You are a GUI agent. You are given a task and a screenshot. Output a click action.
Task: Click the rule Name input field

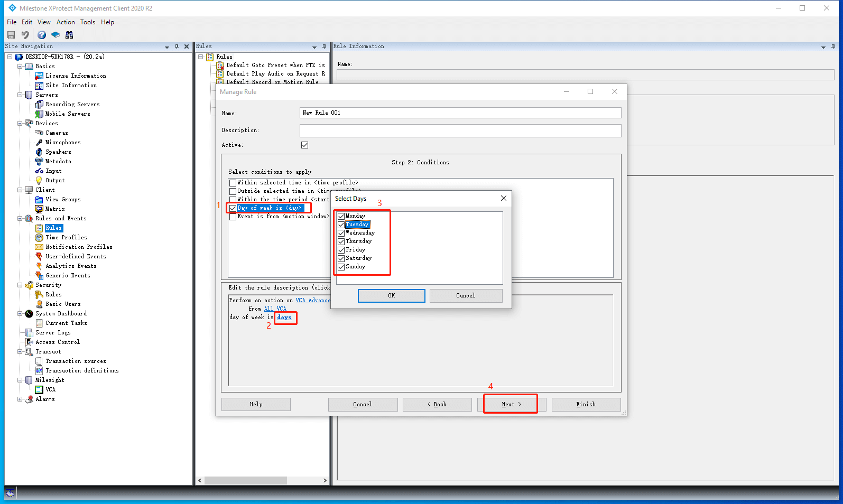tap(460, 113)
